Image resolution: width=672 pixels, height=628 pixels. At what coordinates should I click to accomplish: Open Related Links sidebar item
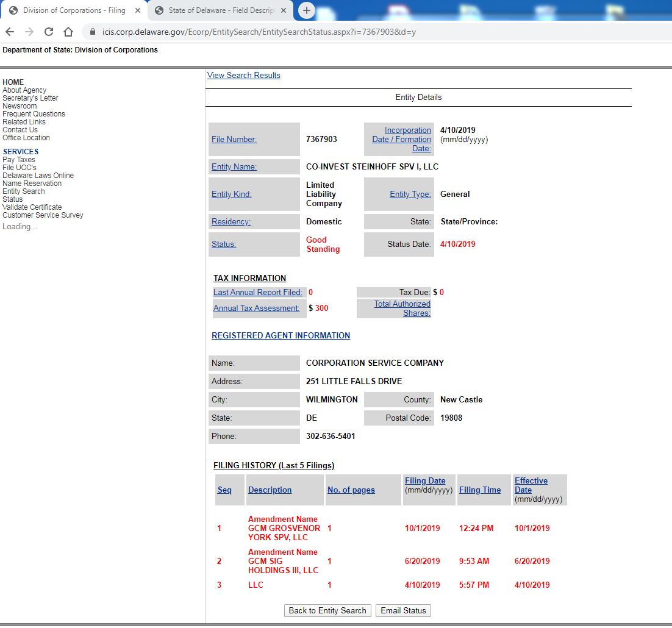click(x=24, y=122)
